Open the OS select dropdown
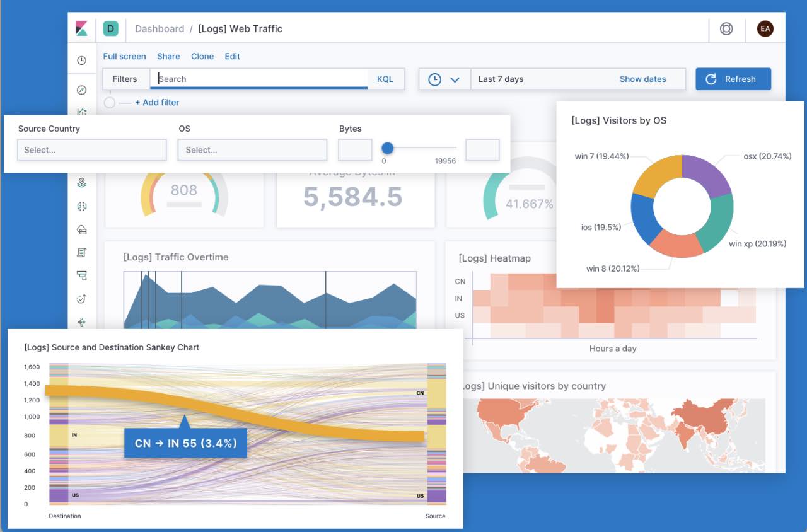The height and width of the screenshot is (532, 807). coord(252,149)
